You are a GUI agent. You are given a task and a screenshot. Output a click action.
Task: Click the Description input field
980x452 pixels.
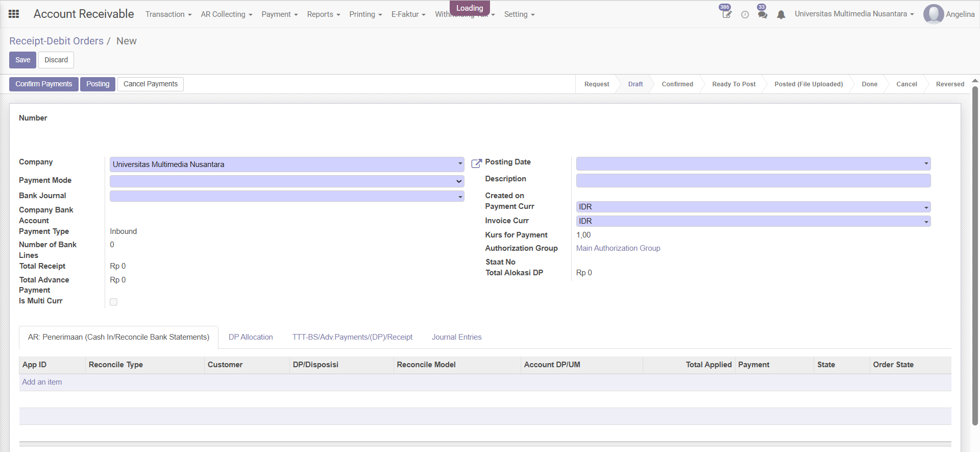click(x=753, y=180)
